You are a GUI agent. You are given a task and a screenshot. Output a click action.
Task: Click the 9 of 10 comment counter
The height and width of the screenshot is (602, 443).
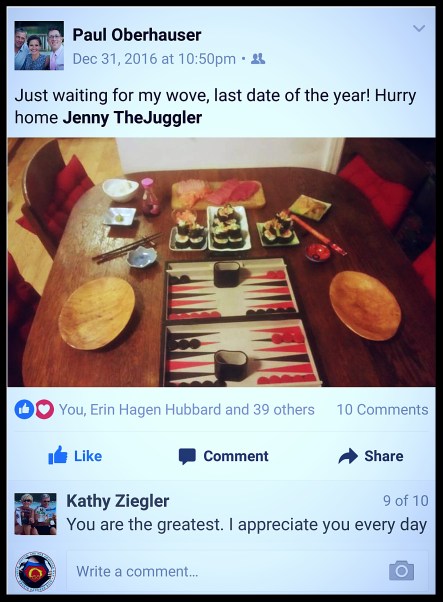[405, 501]
